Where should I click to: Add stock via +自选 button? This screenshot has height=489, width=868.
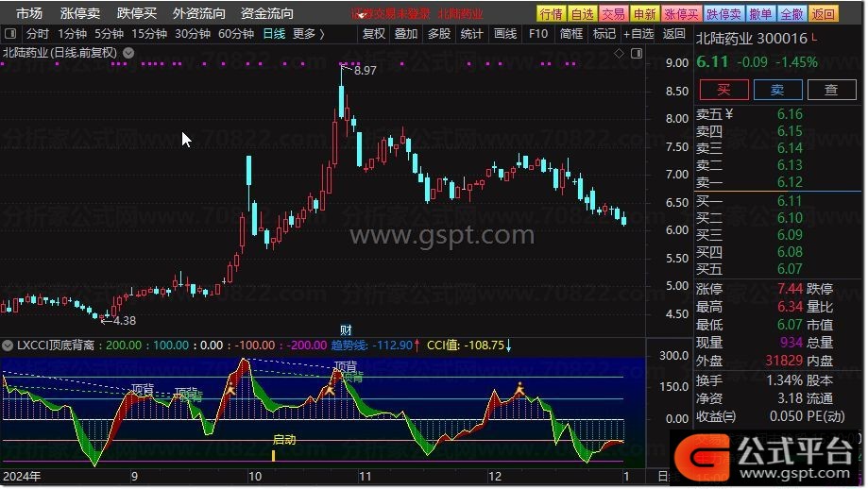(x=638, y=34)
